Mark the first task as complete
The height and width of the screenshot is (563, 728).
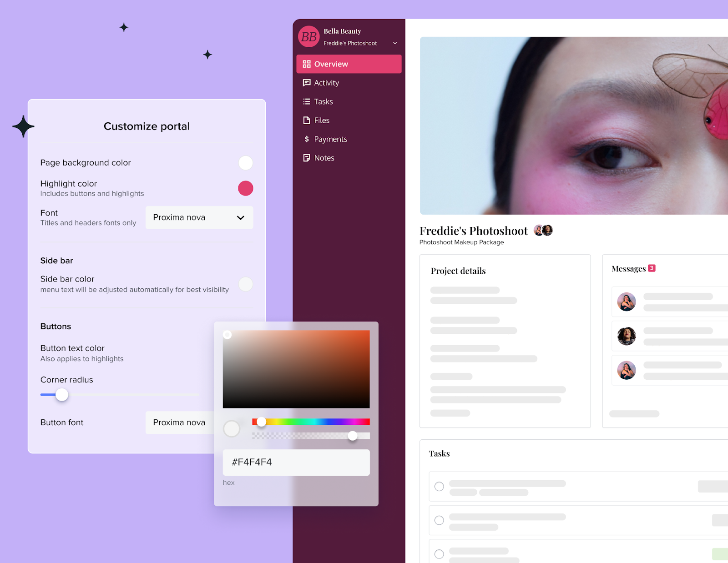pos(439,487)
